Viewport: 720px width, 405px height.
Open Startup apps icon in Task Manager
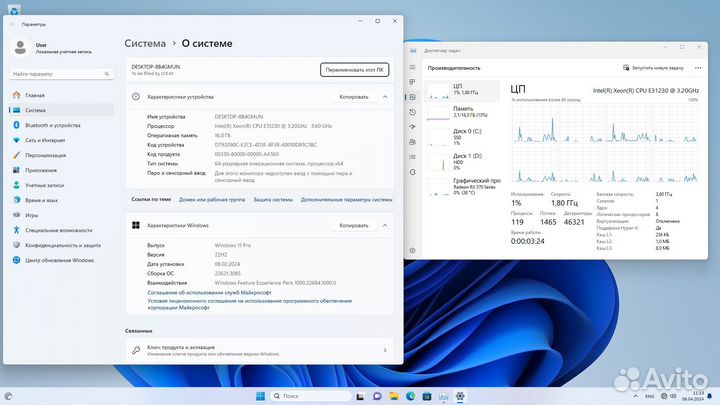[414, 125]
